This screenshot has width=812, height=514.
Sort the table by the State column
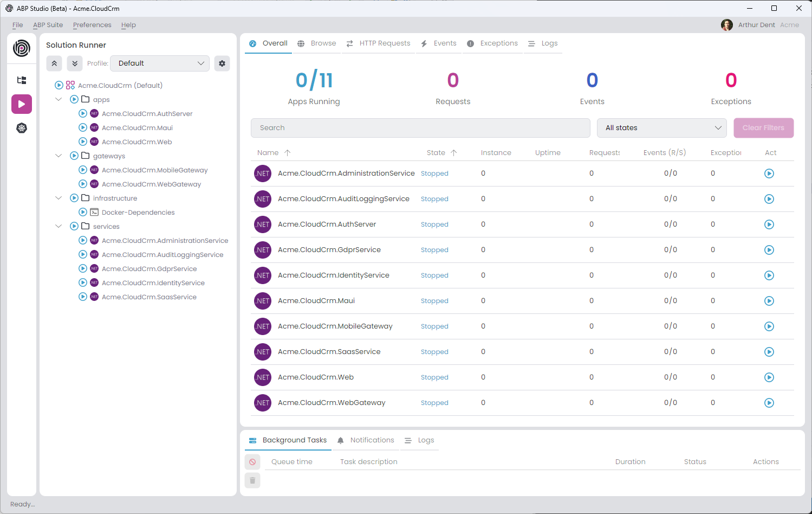pyautogui.click(x=436, y=153)
